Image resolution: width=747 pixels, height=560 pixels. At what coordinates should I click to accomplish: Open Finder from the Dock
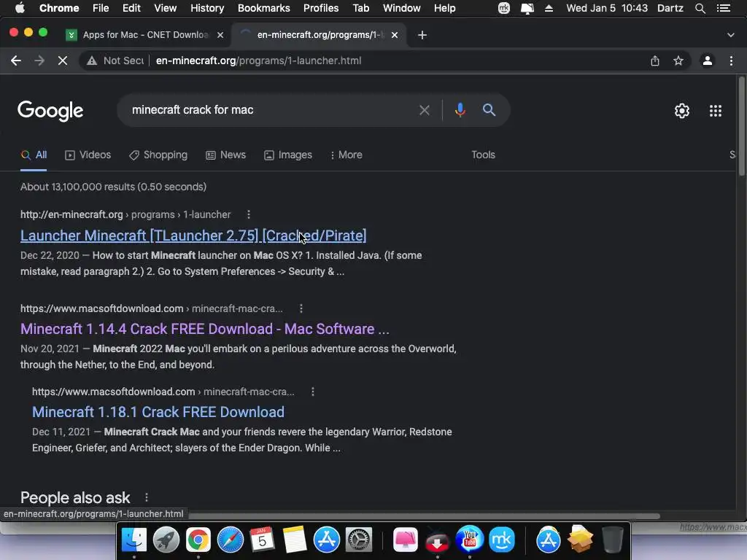pyautogui.click(x=134, y=540)
